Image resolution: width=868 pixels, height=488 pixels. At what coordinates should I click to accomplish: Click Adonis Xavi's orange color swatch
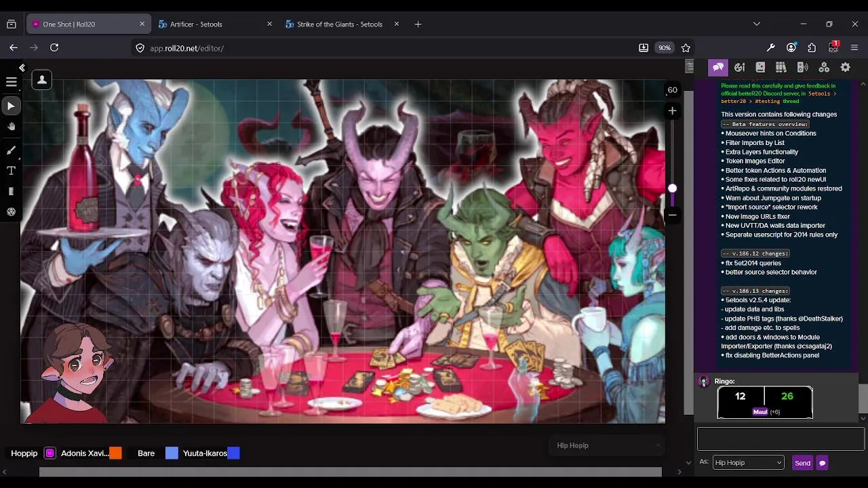point(115,453)
